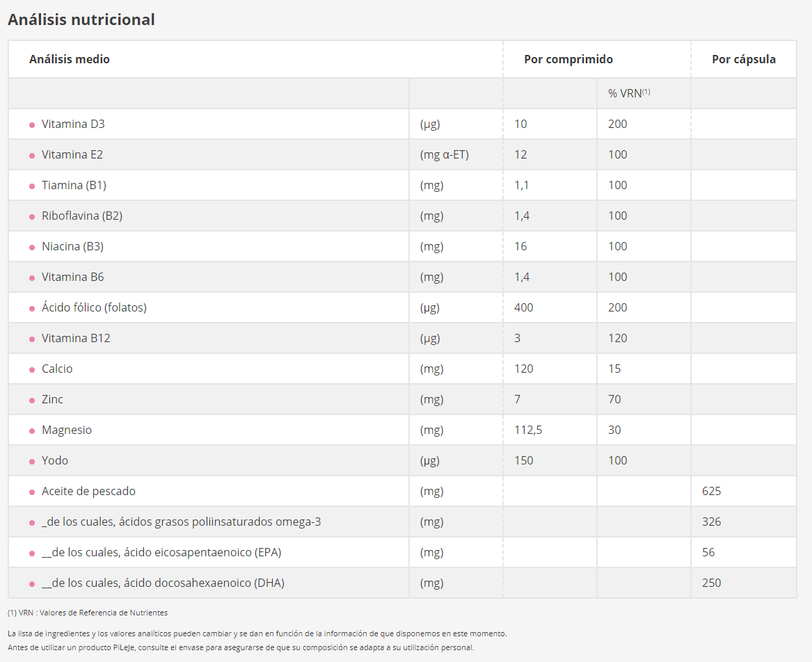Click the Ácido fólico (folatos) row label
The height and width of the screenshot is (662, 812).
(x=94, y=307)
